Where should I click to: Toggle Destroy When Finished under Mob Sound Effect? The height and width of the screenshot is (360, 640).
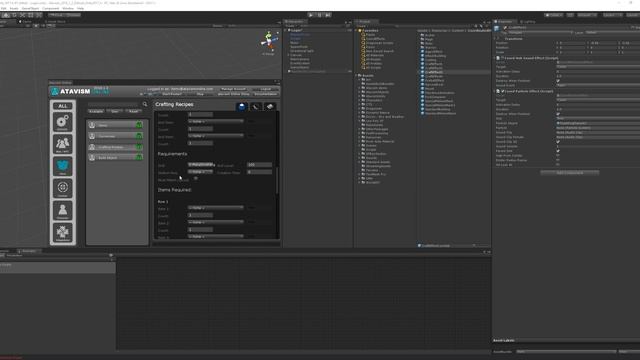tap(558, 81)
